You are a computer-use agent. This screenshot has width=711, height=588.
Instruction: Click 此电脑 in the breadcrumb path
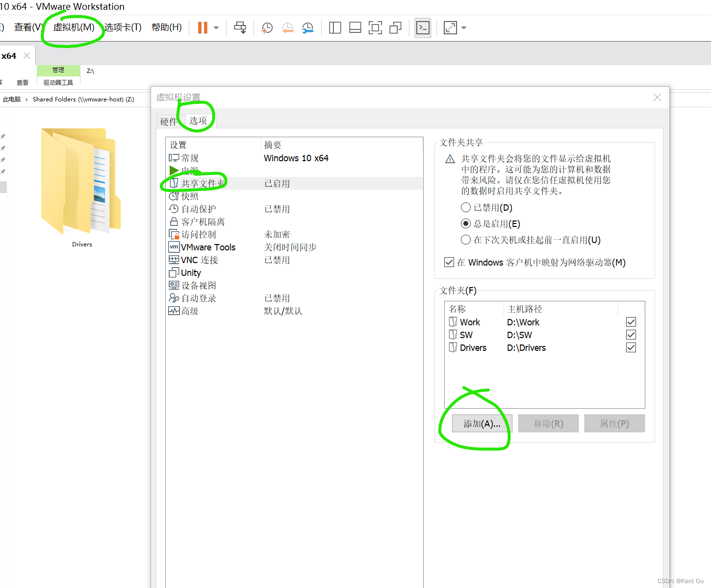(12, 99)
